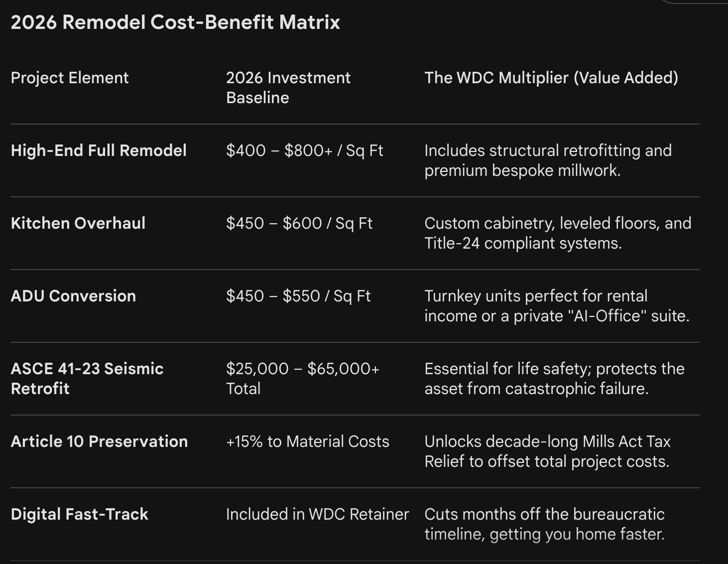Click the "2026 Remodel Cost-Benefit Matrix" heading

[x=175, y=22]
